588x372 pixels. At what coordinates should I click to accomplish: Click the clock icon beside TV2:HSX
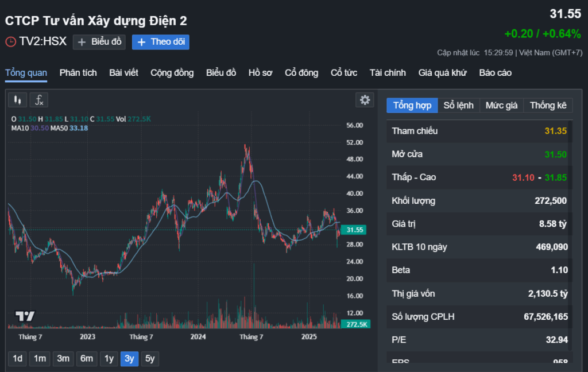point(10,42)
